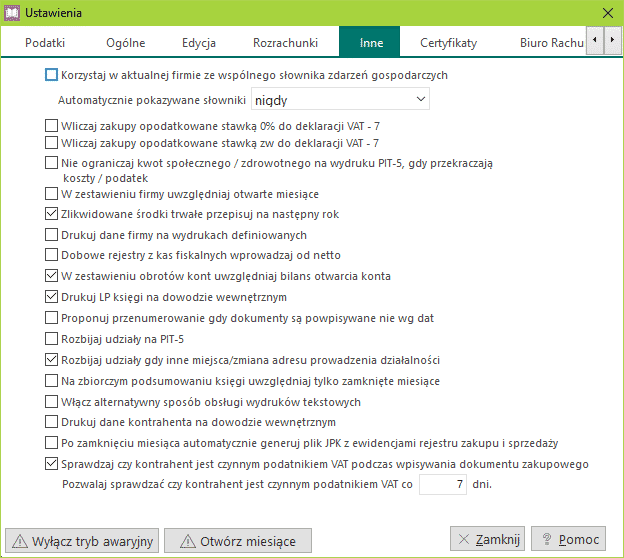624x558 pixels.
Task: Open help with Pomoc button
Action: pos(569,539)
